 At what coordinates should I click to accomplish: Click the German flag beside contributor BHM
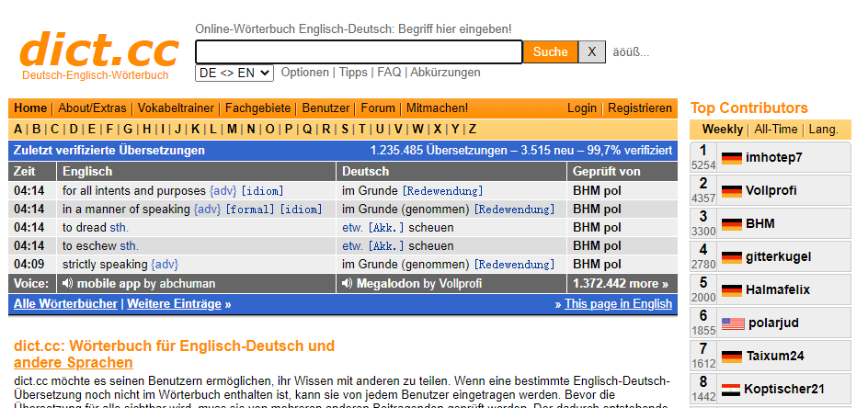732,224
